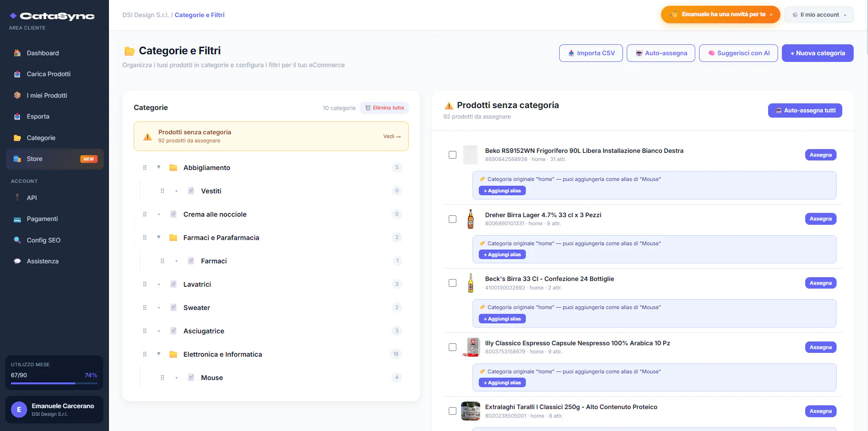Click the document icon of Lavatrici
Screen dimensions: 868x431
(x=173, y=284)
